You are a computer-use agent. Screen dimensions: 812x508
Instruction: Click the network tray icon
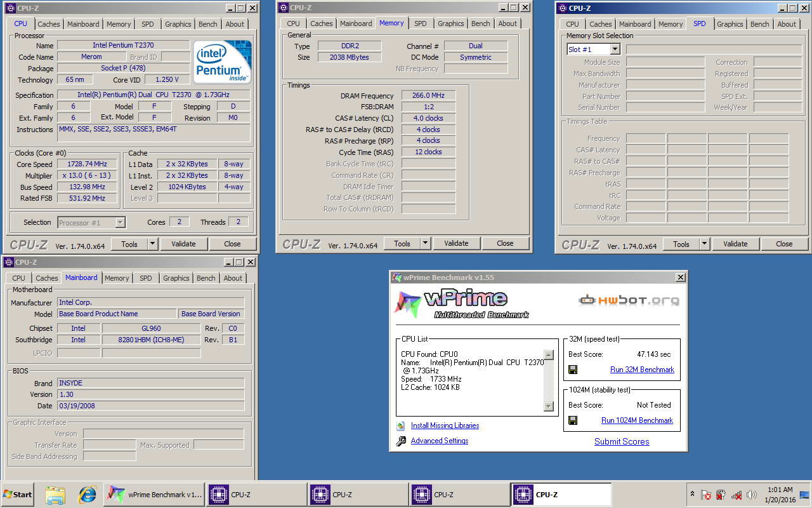click(x=737, y=495)
